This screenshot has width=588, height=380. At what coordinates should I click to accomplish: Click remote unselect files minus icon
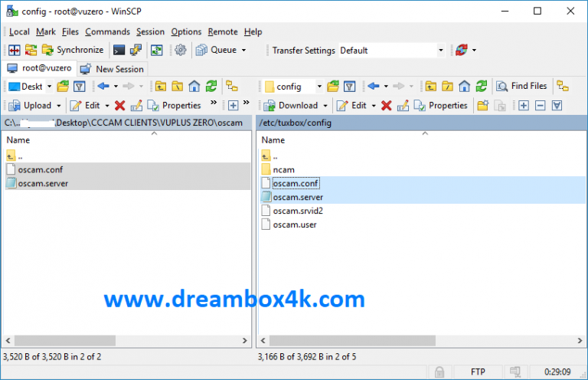click(540, 106)
